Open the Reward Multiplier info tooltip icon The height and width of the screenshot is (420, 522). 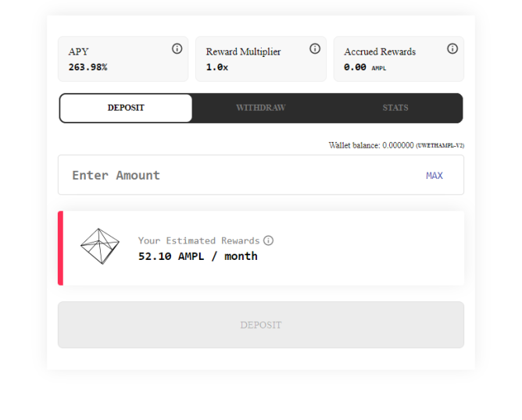[x=315, y=48]
